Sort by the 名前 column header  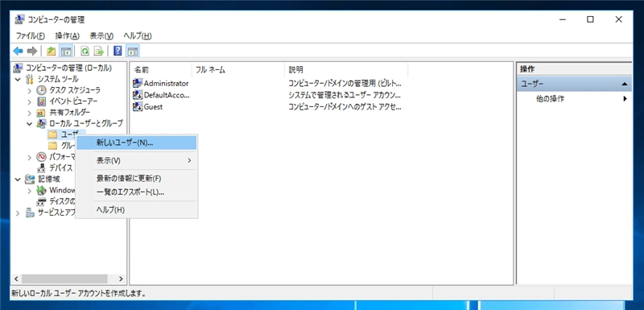point(161,70)
